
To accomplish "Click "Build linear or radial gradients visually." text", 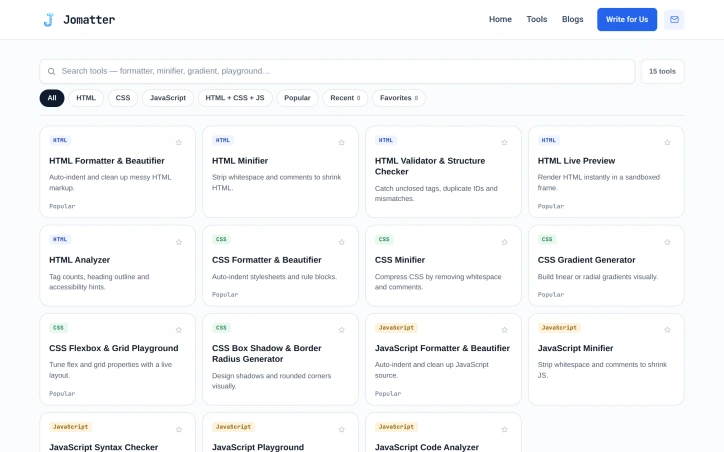I will coord(597,277).
